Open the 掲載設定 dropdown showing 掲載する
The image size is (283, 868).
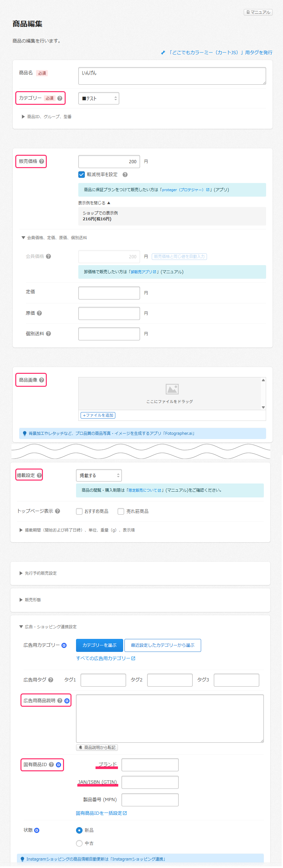[98, 475]
